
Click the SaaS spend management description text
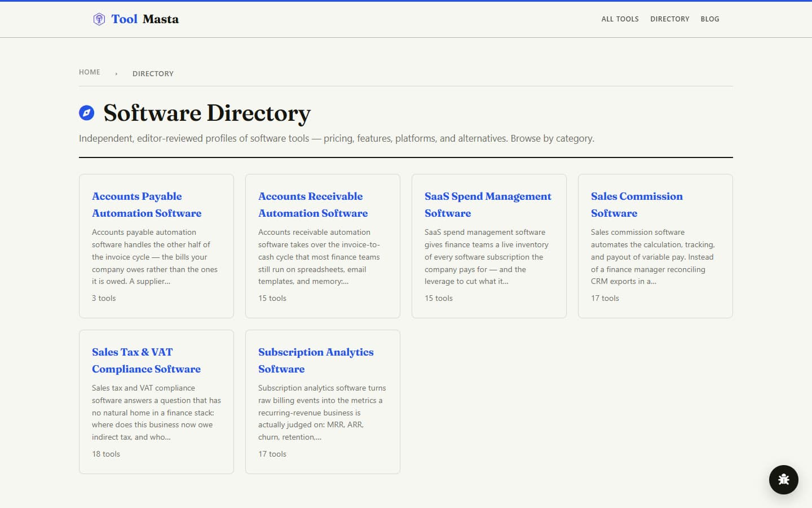[487, 257]
